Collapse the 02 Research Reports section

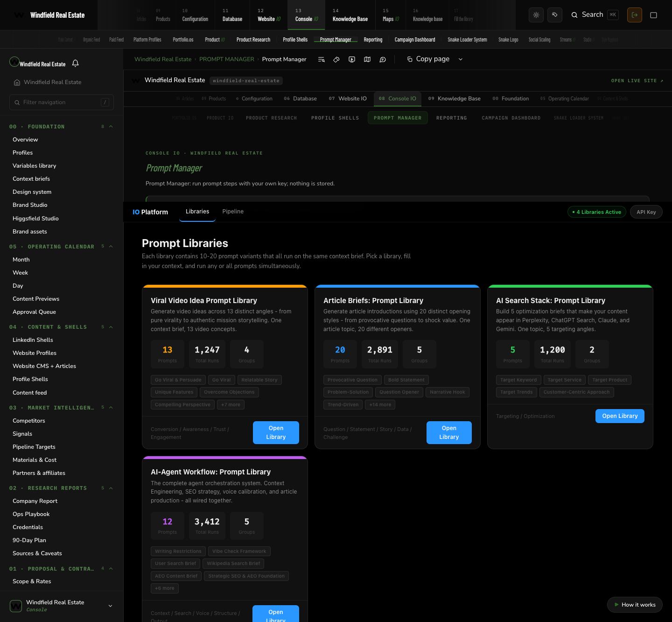tap(111, 488)
